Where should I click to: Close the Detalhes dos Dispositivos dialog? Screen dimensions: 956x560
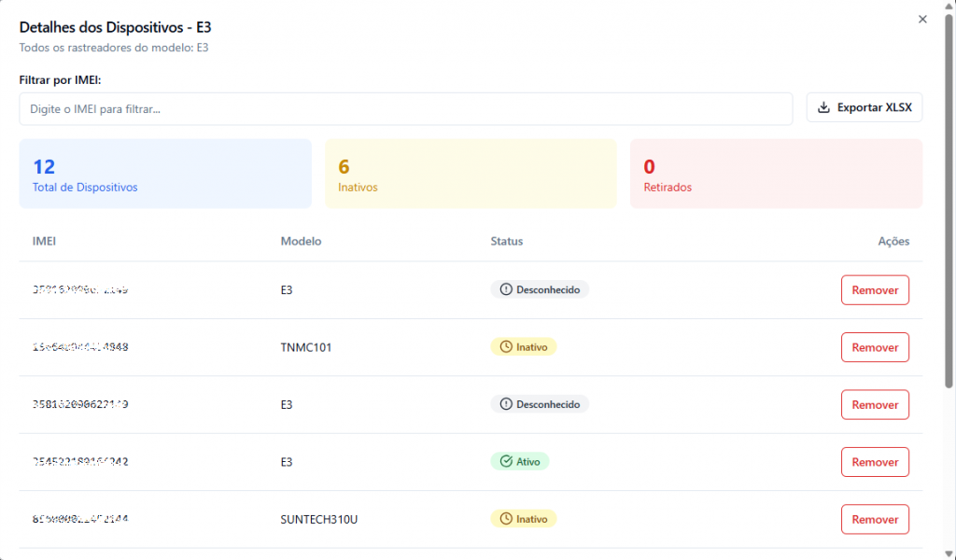pos(922,20)
